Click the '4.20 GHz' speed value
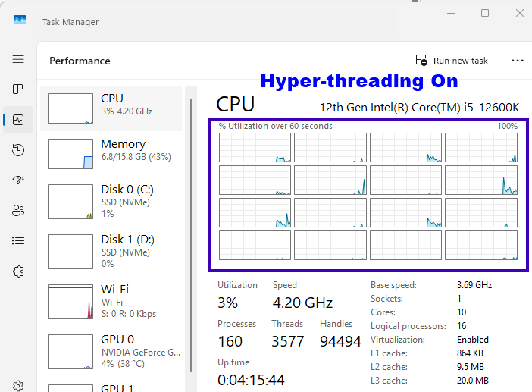Screen dimensions: 532x392 pyautogui.click(x=302, y=303)
